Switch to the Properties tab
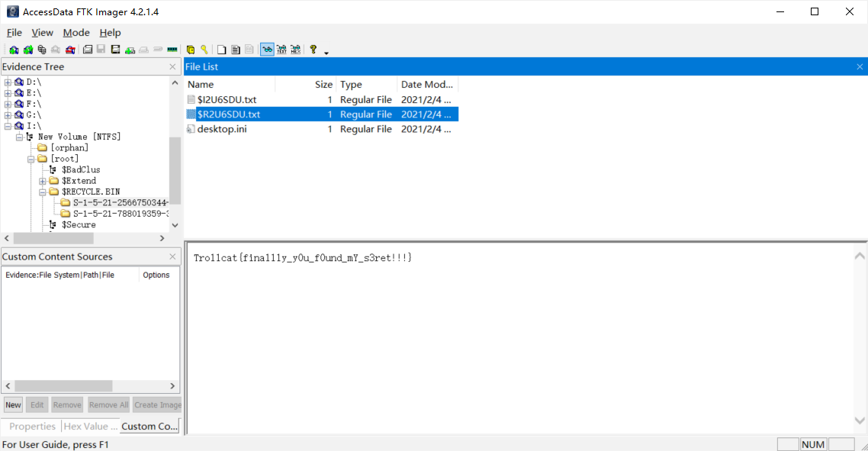This screenshot has width=868, height=451. [x=32, y=427]
